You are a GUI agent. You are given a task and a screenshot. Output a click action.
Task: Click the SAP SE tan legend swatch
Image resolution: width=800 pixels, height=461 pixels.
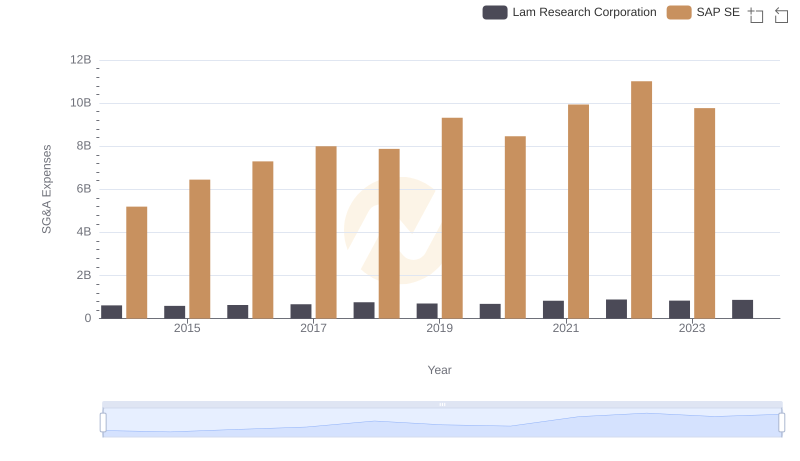coord(679,12)
